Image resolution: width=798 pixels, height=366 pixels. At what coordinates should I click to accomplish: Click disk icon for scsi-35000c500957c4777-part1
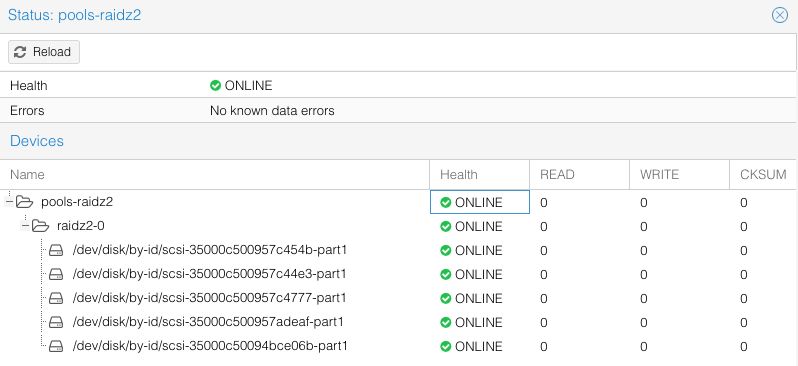[56, 298]
